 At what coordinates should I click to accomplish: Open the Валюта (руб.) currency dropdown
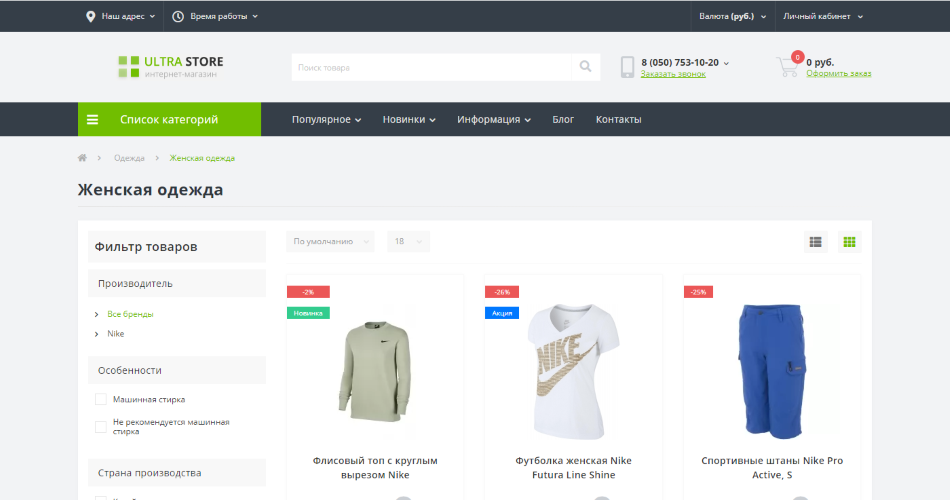click(x=732, y=16)
